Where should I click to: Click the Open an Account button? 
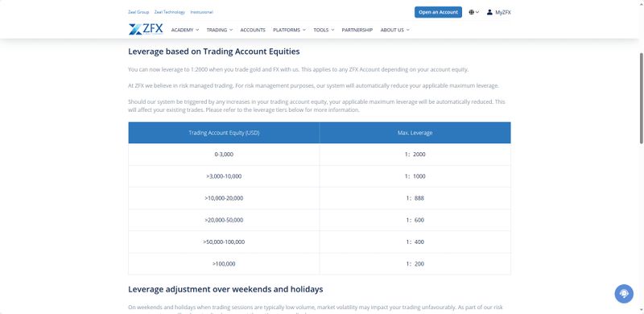(x=438, y=12)
